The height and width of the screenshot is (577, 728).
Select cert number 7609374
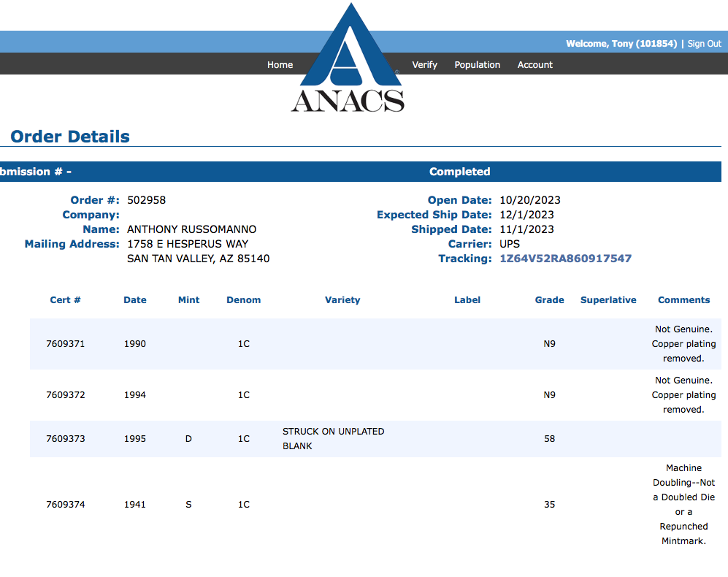(65, 505)
